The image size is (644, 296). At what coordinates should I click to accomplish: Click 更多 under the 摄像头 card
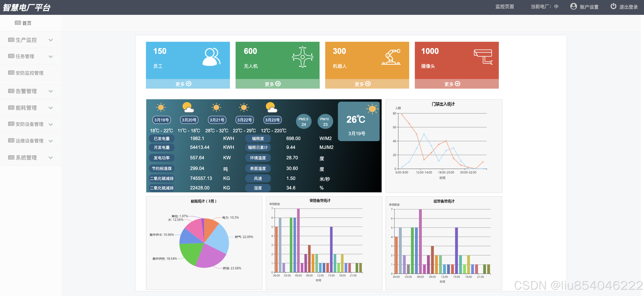pos(452,84)
